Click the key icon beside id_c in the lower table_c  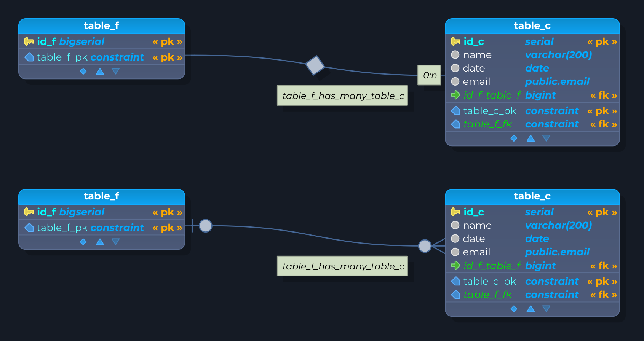(455, 212)
